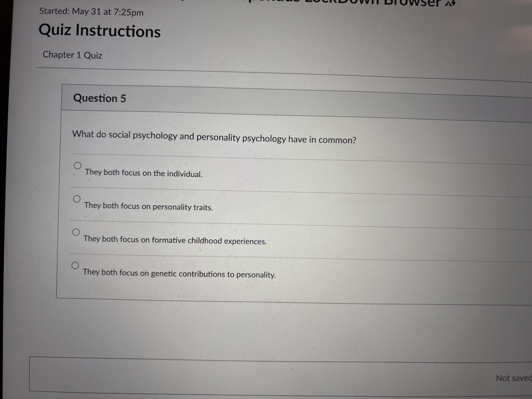Pick 'They both focus on genetic contributions to personality'
This screenshot has width=532, height=399.
point(75,265)
